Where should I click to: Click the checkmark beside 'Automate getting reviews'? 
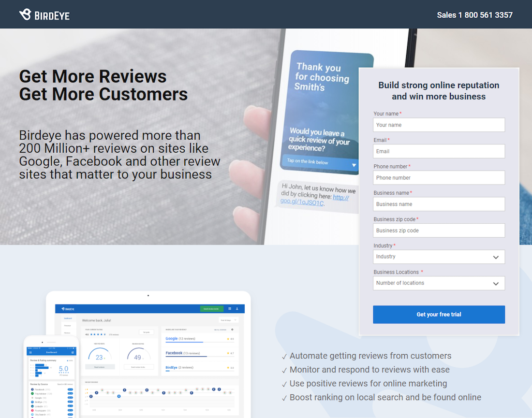point(284,356)
